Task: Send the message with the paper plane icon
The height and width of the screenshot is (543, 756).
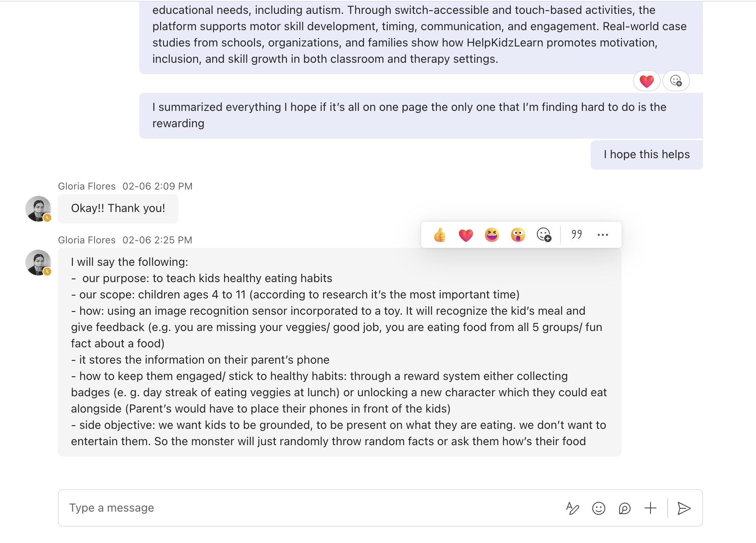Action: pos(685,508)
